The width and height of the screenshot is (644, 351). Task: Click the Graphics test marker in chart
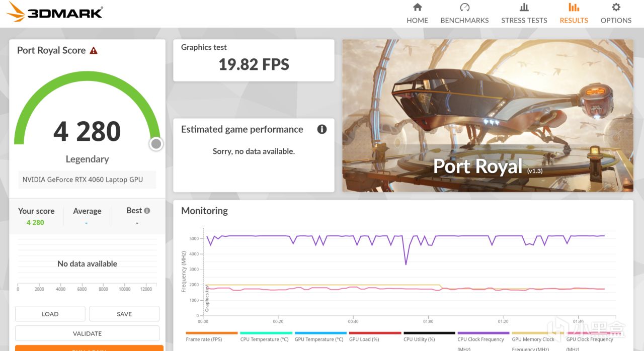point(207,298)
